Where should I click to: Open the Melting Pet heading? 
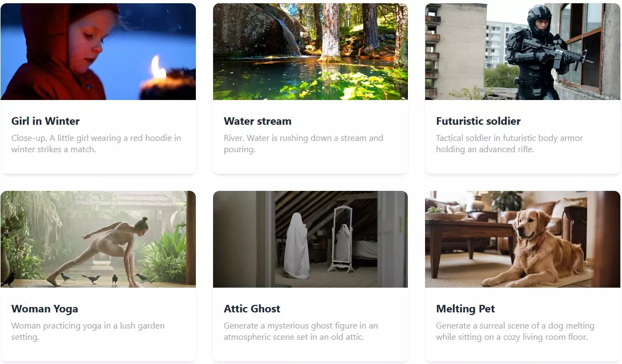point(465,309)
